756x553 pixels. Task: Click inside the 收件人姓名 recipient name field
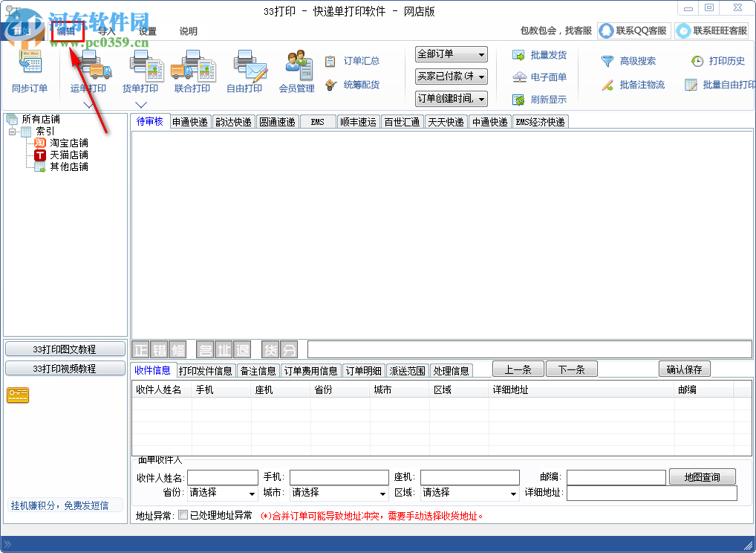pyautogui.click(x=223, y=476)
